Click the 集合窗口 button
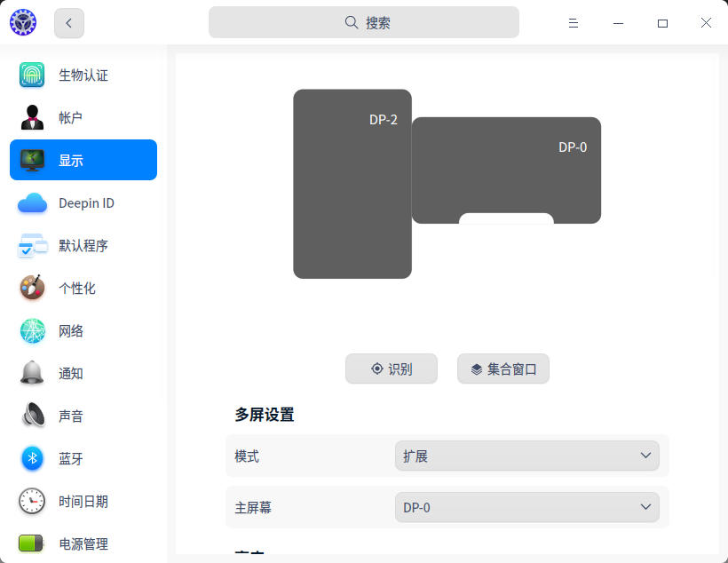 pyautogui.click(x=503, y=369)
